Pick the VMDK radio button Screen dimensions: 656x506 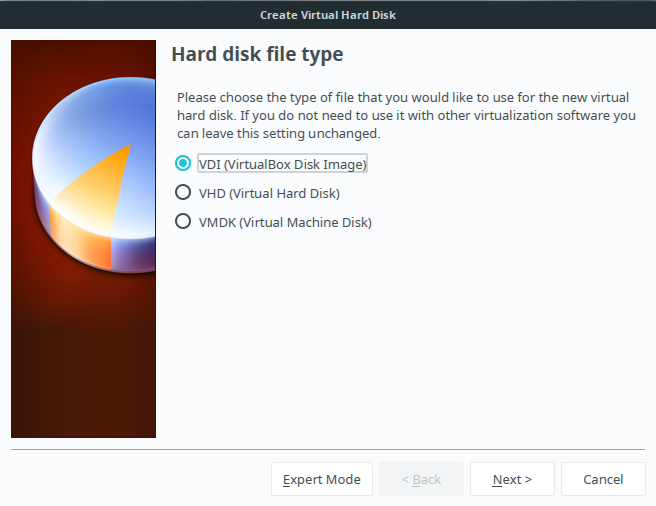point(183,221)
